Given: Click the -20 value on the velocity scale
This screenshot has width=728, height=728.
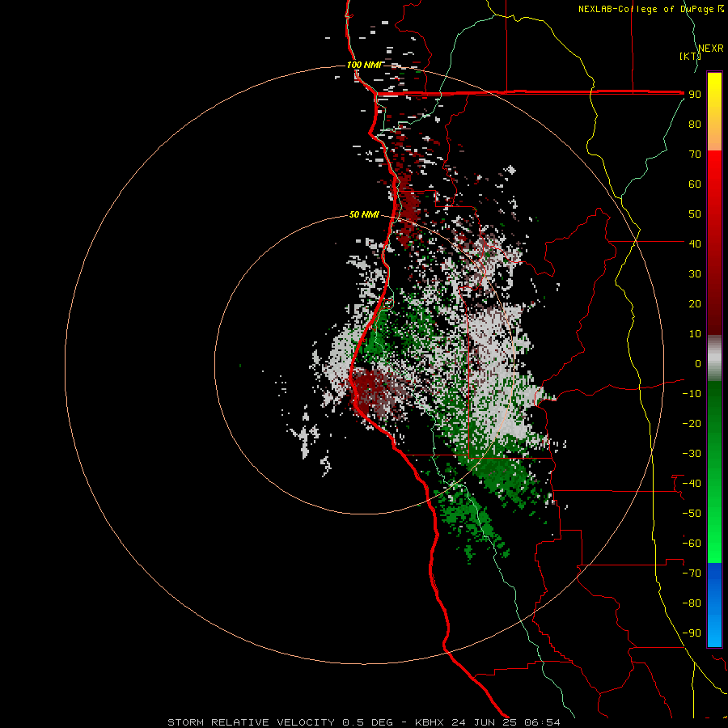Looking at the screenshot, I should click(692, 423).
